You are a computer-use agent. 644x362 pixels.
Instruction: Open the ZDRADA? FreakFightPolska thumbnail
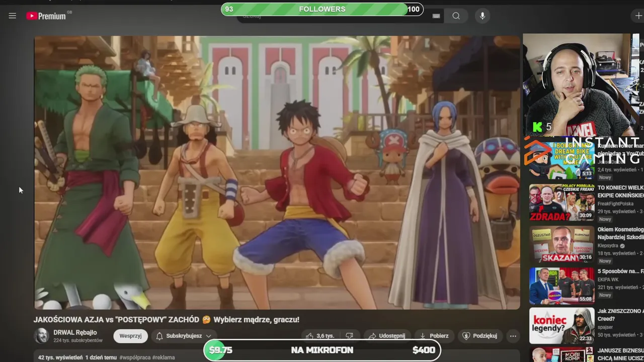(x=561, y=203)
